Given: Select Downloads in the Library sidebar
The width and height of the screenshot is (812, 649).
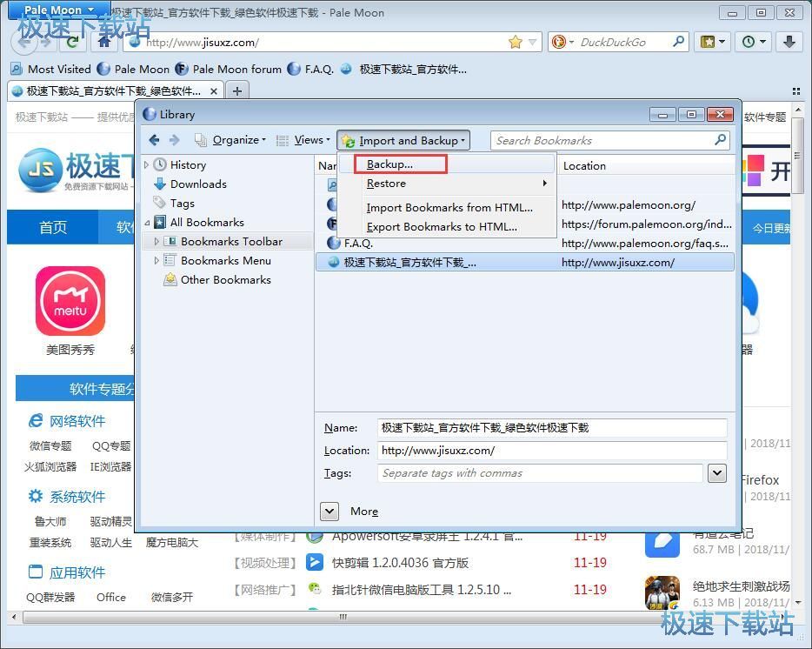Looking at the screenshot, I should coord(198,184).
